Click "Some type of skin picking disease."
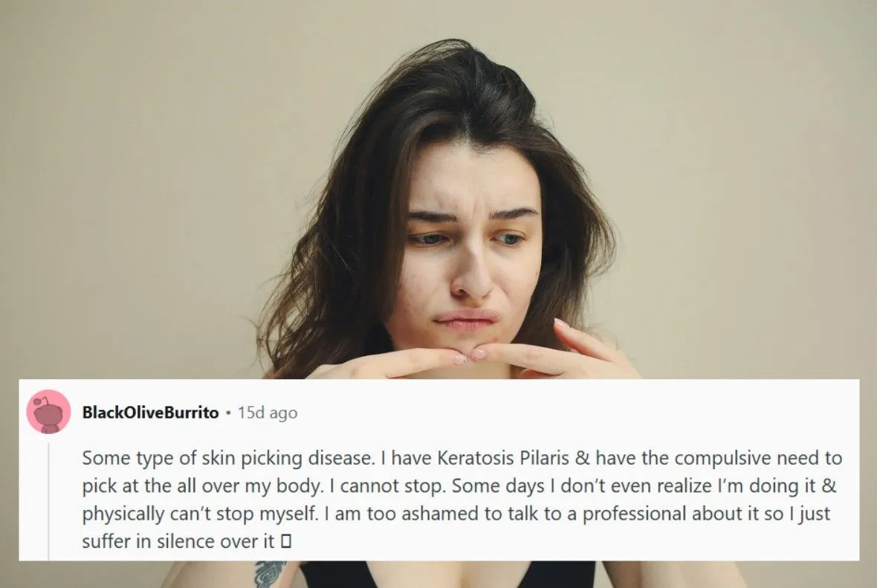 pos(228,458)
